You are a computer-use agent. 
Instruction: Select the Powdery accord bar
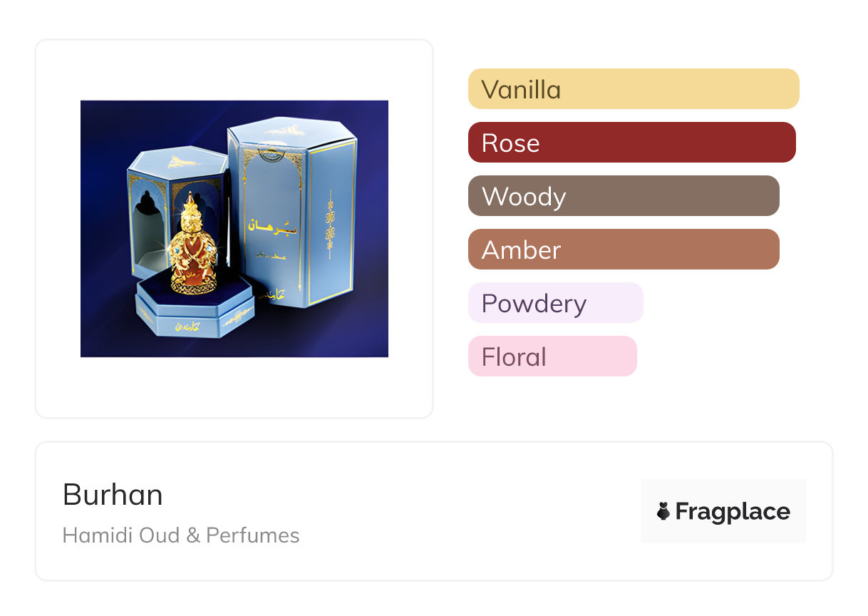tap(555, 303)
